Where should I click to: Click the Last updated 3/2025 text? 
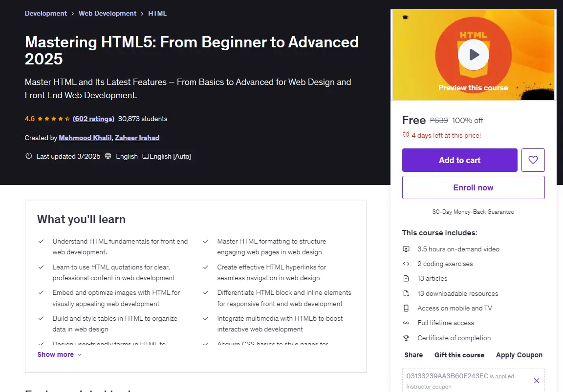pyautogui.click(x=68, y=156)
